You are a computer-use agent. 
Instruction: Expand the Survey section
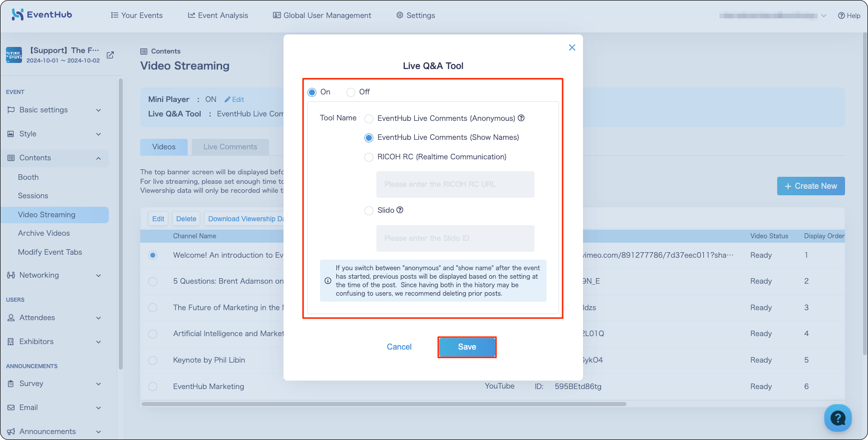click(x=54, y=384)
